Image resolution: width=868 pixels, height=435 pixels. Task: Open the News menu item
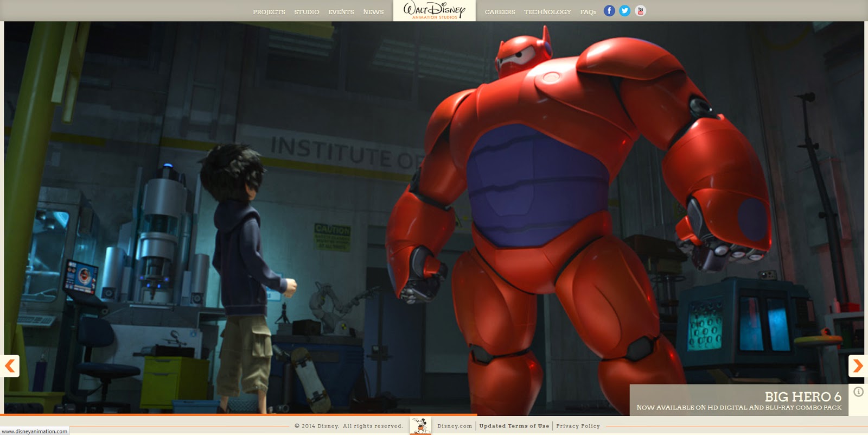click(373, 12)
